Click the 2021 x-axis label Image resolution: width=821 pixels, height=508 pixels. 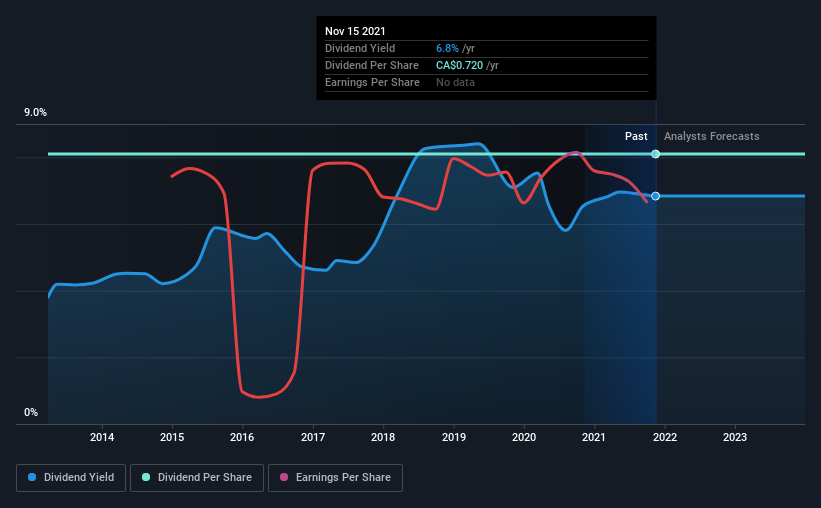(x=594, y=437)
